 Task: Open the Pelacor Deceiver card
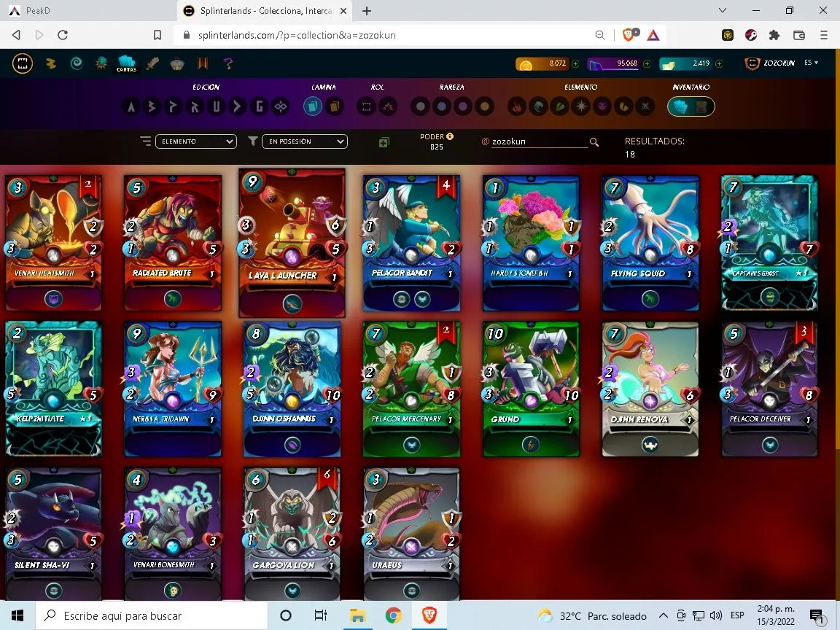click(769, 389)
